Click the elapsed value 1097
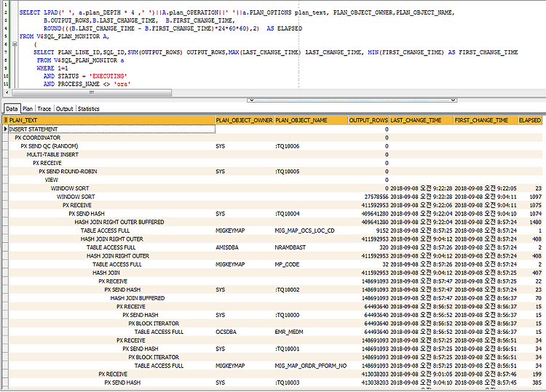The width and height of the screenshot is (546, 392). point(536,196)
